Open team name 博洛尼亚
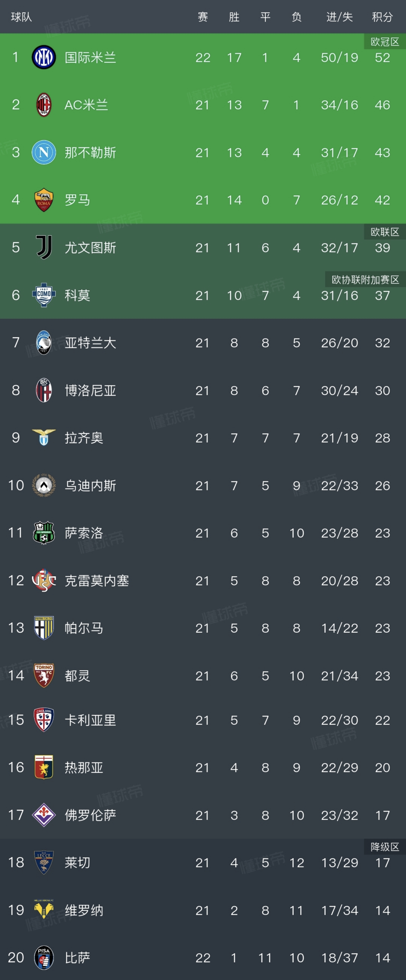Image resolution: width=406 pixels, height=980 pixels. point(90,390)
